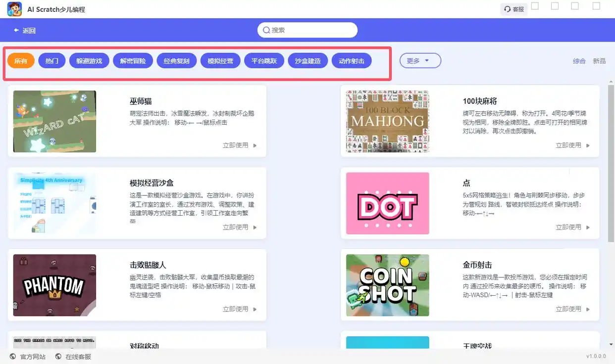The image size is (615, 364).
Task: Open official website globe icon
Action: (x=13, y=357)
